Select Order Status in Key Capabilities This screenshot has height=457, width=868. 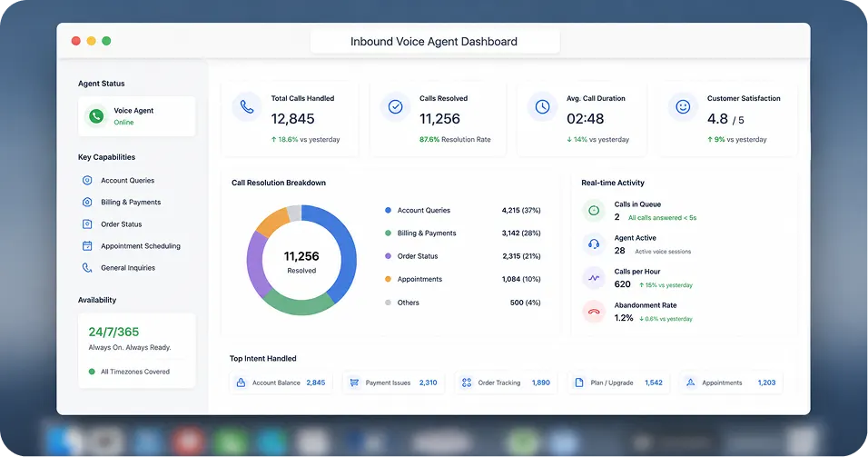(122, 224)
